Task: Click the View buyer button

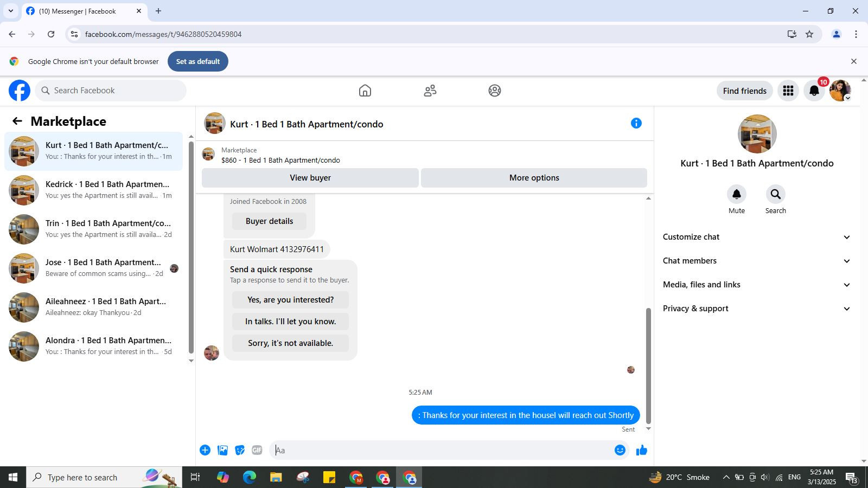Action: pyautogui.click(x=310, y=178)
